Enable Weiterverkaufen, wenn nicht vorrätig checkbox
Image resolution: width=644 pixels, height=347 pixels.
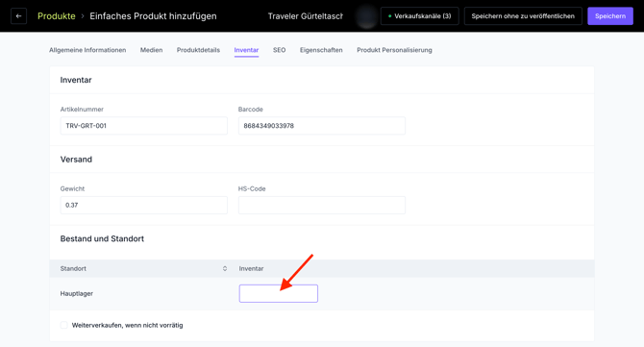(64, 325)
